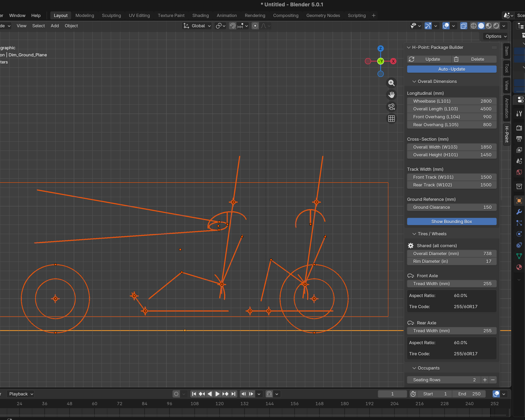Click the trash icon beside Delete
525x420 pixels.
pos(456,59)
